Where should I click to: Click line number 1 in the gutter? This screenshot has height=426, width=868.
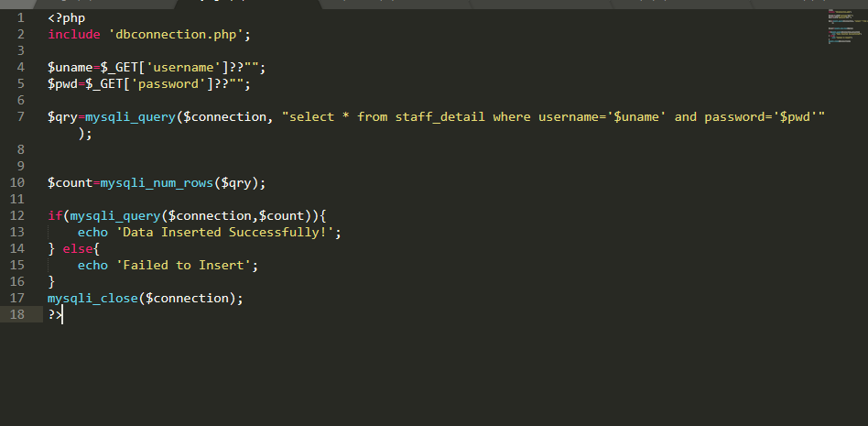click(x=21, y=17)
